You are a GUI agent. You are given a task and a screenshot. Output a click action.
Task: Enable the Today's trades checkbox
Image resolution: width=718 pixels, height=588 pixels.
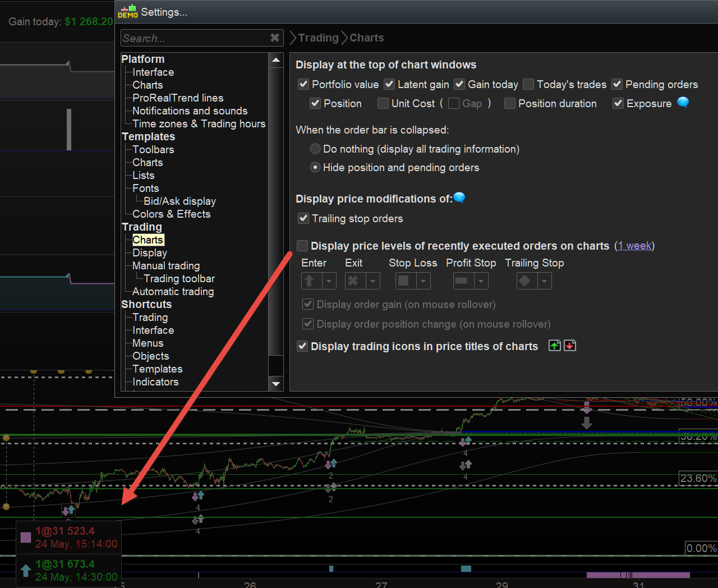pos(528,84)
